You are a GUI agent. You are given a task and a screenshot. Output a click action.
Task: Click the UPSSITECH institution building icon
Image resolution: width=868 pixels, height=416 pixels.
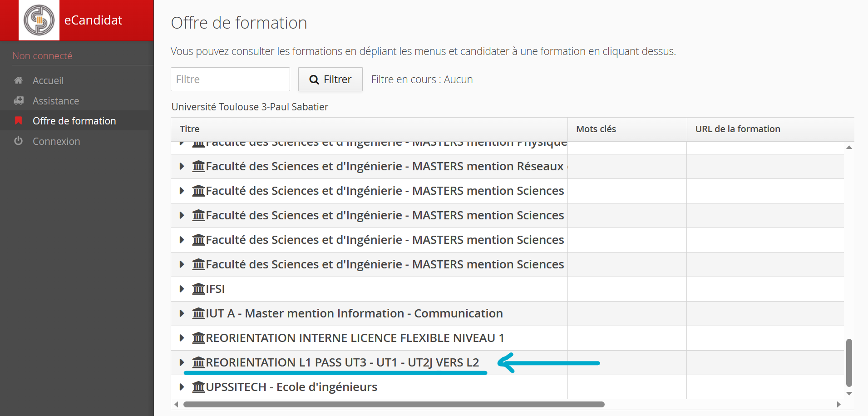[x=198, y=387]
